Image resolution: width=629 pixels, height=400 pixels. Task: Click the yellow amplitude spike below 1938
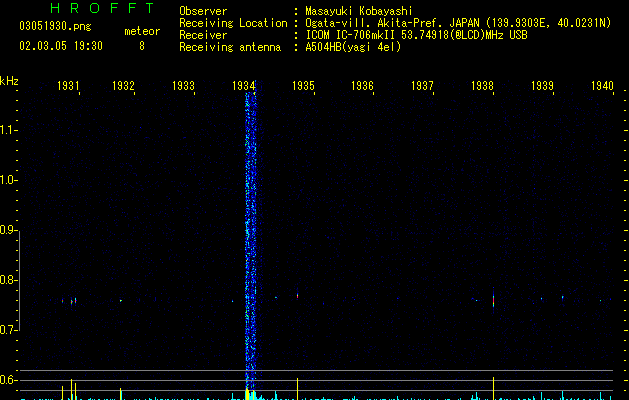493,388
